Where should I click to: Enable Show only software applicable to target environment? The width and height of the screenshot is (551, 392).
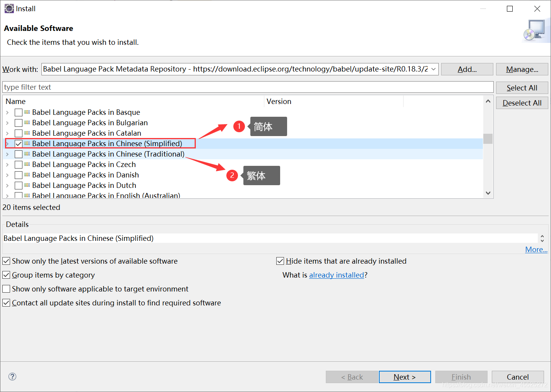[6, 289]
